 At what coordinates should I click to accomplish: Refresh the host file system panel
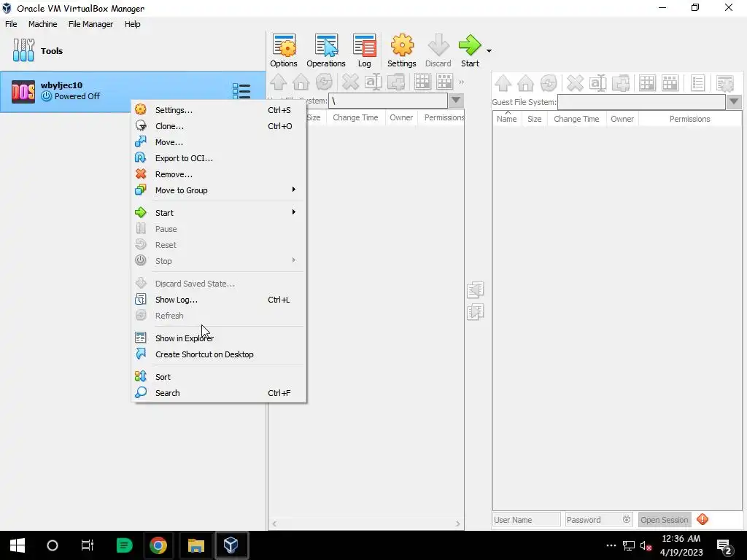point(324,82)
